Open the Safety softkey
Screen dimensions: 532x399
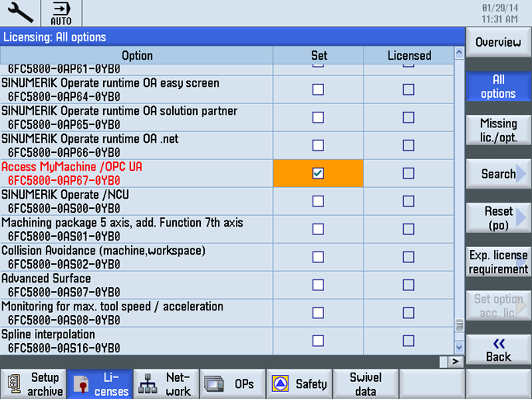299,384
